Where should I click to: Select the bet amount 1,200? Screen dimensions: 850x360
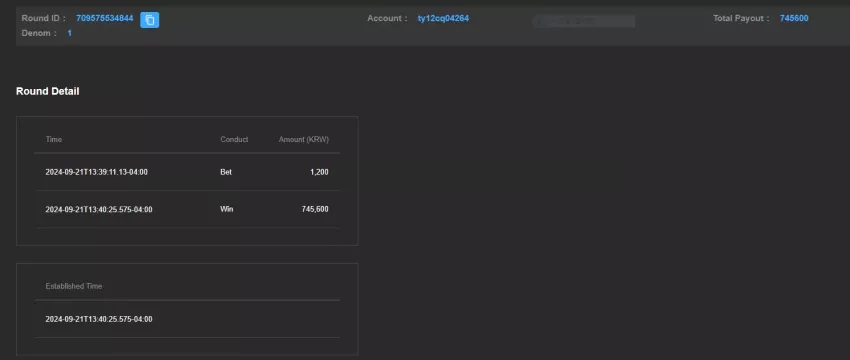319,172
